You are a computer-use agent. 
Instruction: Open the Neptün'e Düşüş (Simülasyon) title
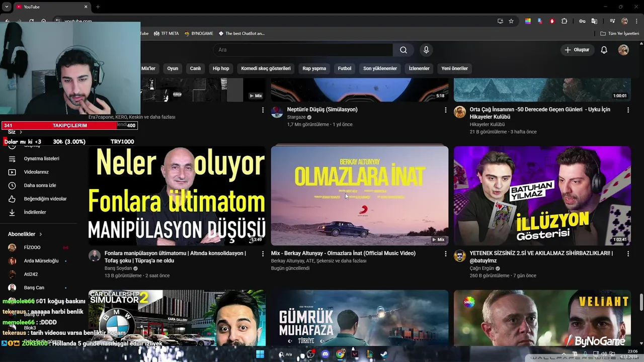pos(322,109)
